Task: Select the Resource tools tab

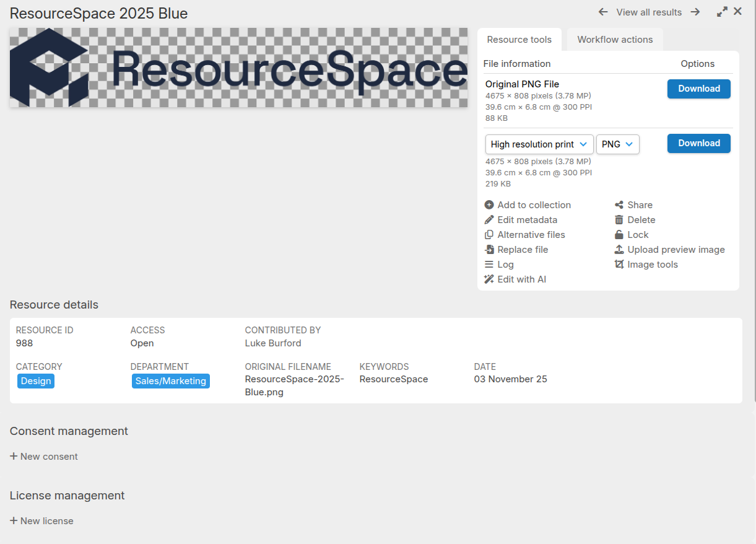Action: (x=519, y=39)
